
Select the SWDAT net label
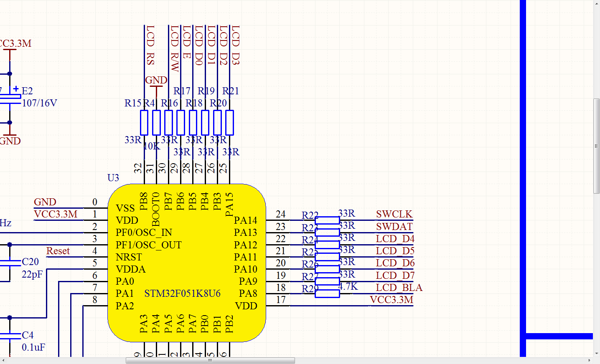[394, 227]
